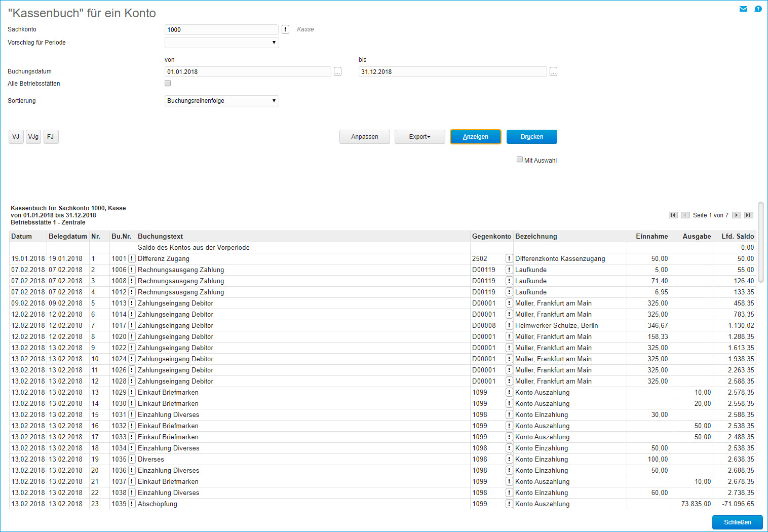Screen dimensions: 768x532
Task: Enable the Alle Betriebsstätten checkbox
Action: click(x=168, y=84)
